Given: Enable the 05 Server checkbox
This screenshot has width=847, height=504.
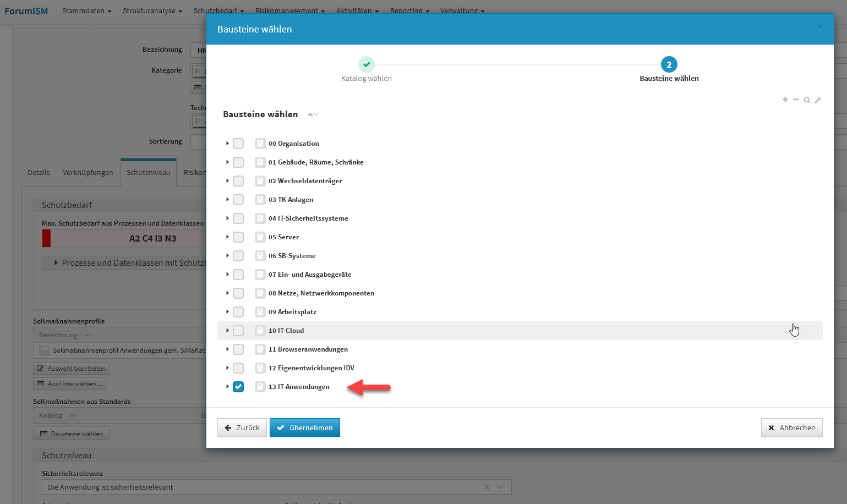Looking at the screenshot, I should (238, 237).
